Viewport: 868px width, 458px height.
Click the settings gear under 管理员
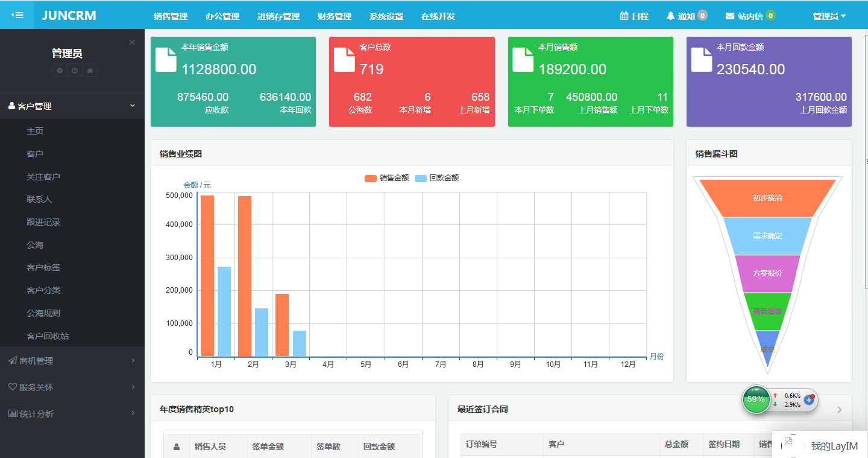pyautogui.click(x=60, y=71)
